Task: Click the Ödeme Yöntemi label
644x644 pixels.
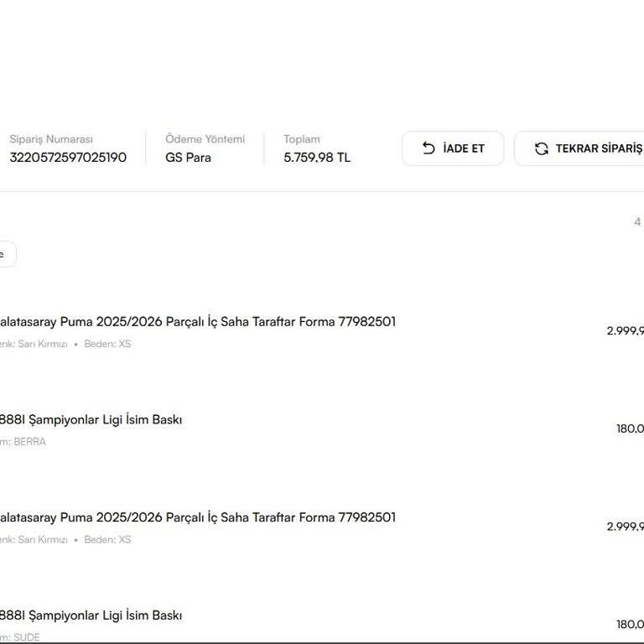Action: 205,139
